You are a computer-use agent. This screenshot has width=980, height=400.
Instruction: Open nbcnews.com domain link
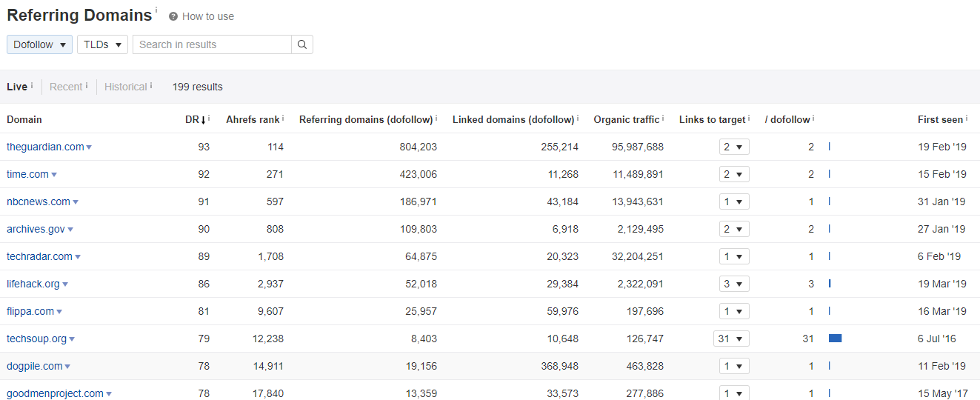39,201
